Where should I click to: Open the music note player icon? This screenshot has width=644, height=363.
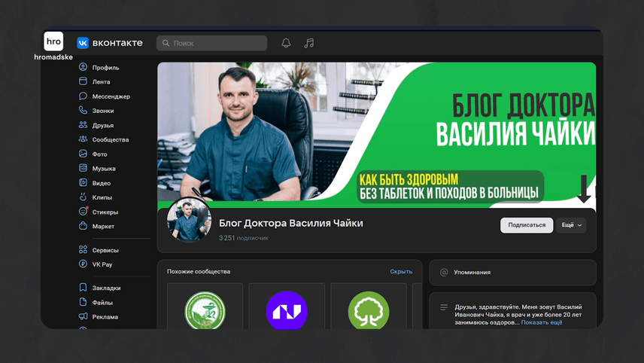(x=308, y=43)
